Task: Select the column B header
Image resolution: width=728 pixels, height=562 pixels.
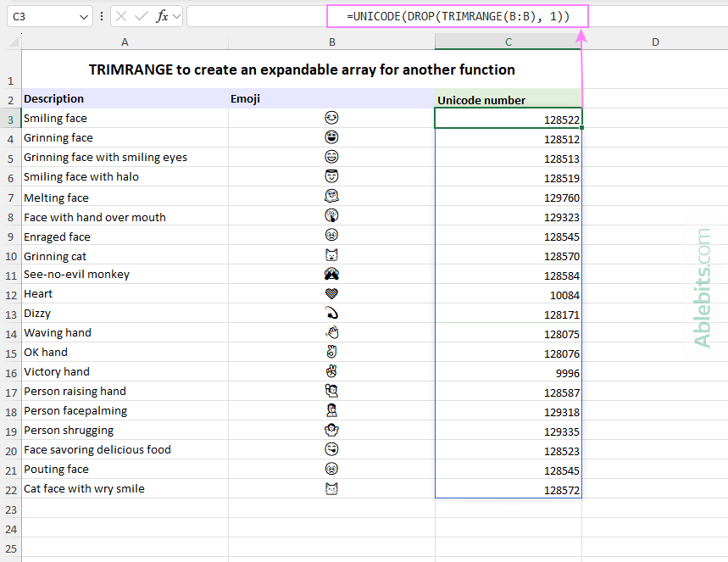Action: (x=331, y=41)
